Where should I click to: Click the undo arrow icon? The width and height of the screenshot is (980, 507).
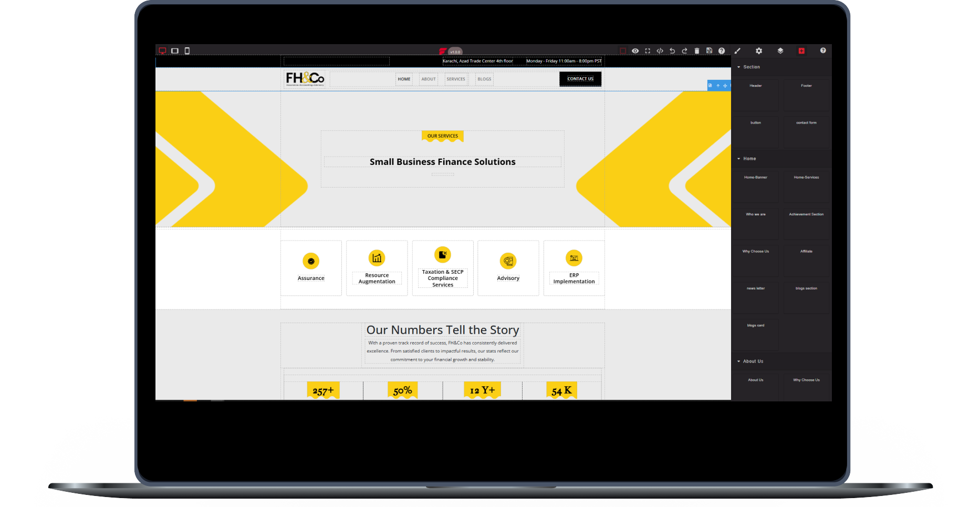pyautogui.click(x=672, y=51)
